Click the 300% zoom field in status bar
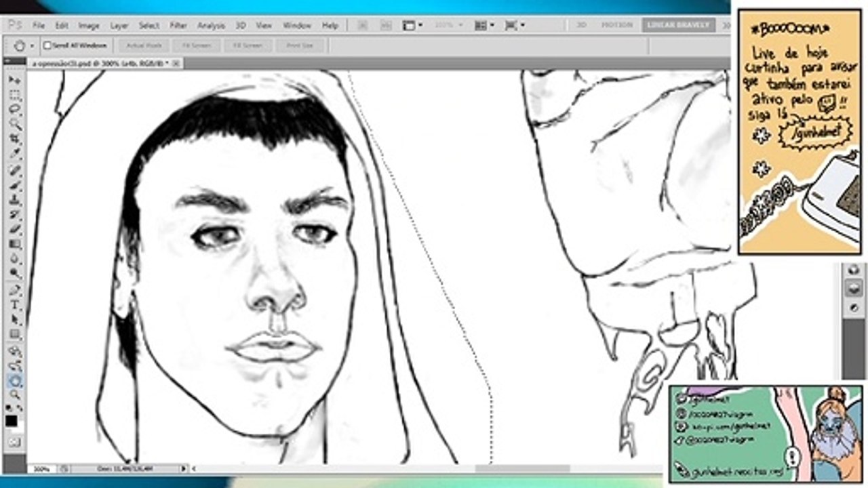The height and width of the screenshot is (488, 868). tap(42, 468)
